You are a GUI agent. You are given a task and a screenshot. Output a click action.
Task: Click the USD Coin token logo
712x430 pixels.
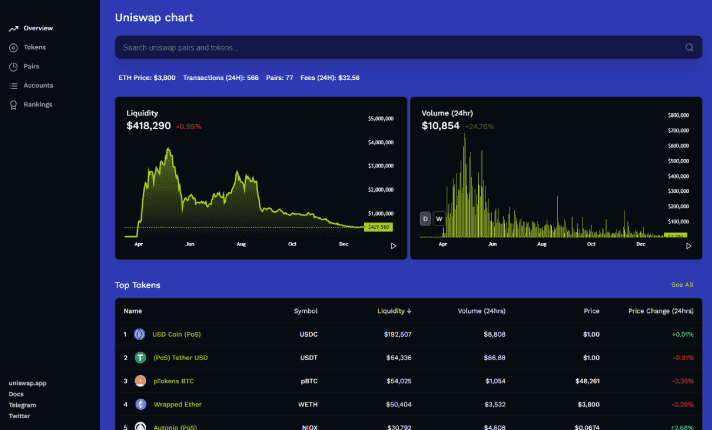[x=139, y=334]
